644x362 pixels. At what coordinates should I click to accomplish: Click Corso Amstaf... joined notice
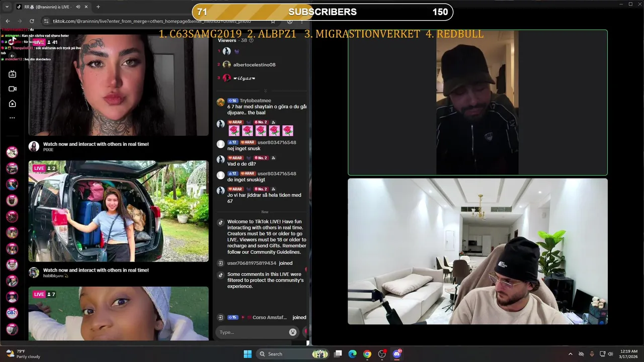(262, 317)
